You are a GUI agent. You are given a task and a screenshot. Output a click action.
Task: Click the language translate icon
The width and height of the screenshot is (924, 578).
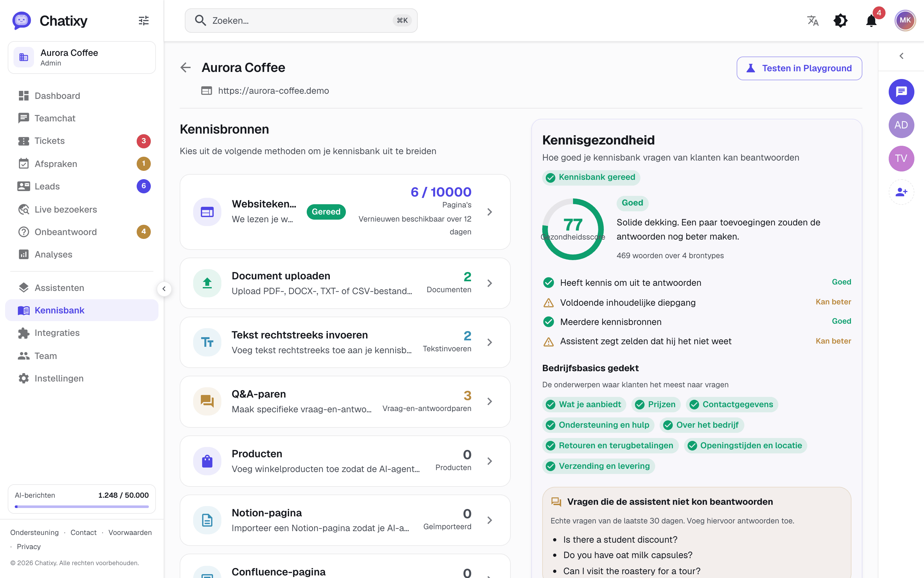pos(813,21)
